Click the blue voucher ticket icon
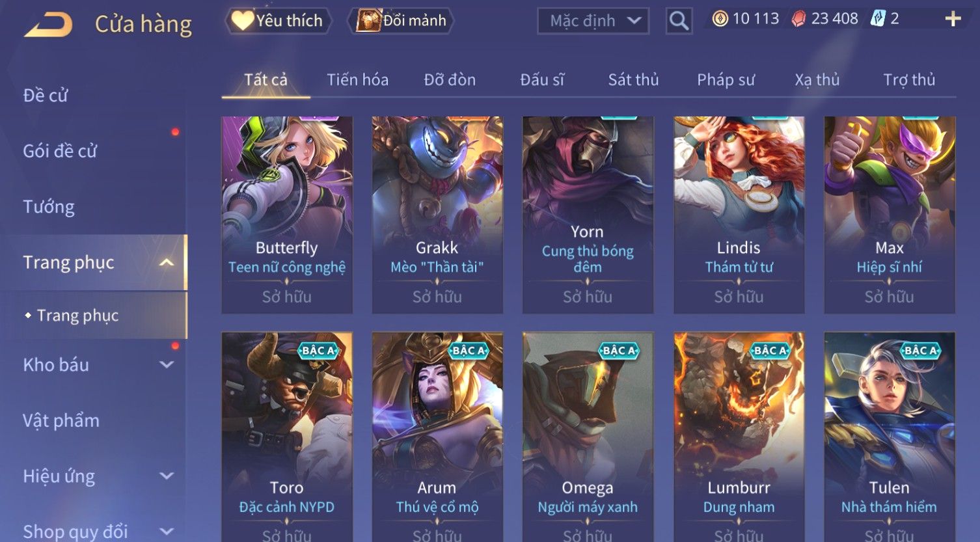This screenshot has height=542, width=980. point(878,19)
